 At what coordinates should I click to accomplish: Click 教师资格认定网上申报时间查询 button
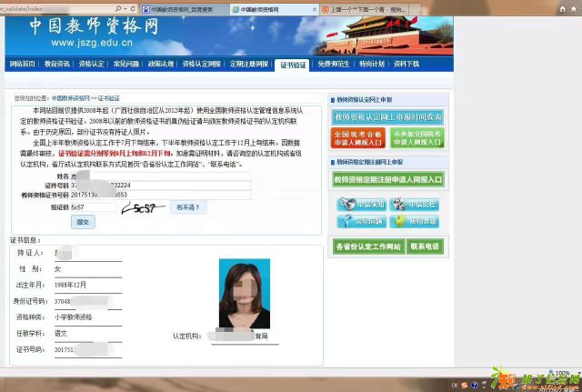pos(386,116)
